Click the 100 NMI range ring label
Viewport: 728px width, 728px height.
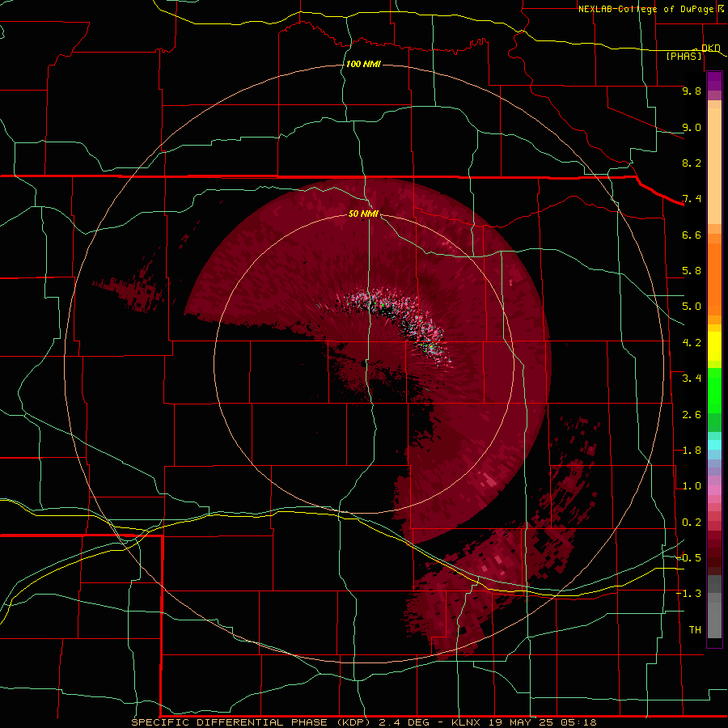(363, 64)
